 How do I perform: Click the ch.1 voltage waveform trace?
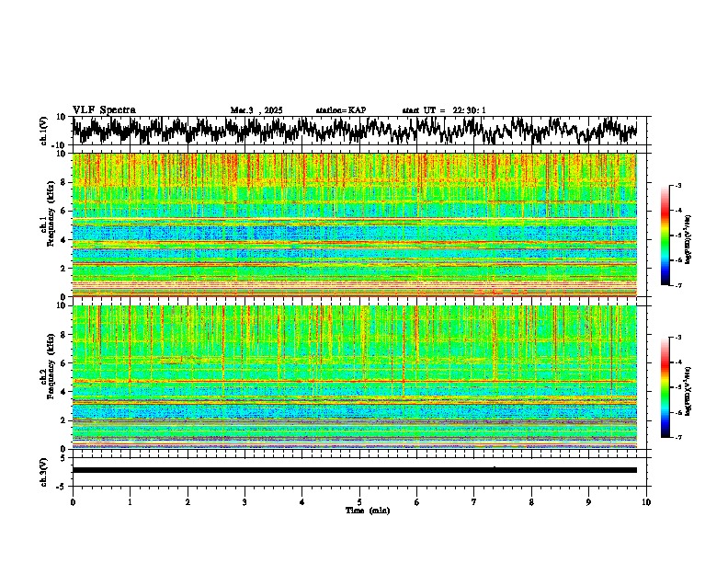354,130
